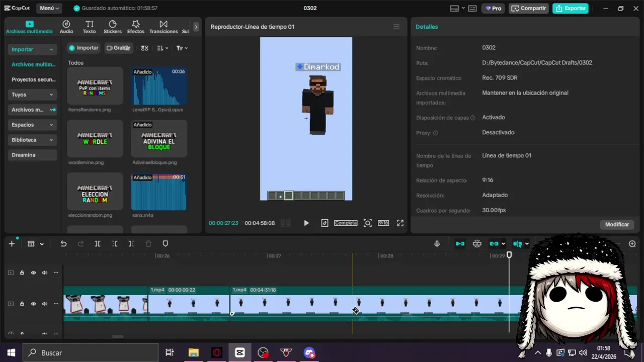
Task: Mute the main video track
Action: coord(45,304)
